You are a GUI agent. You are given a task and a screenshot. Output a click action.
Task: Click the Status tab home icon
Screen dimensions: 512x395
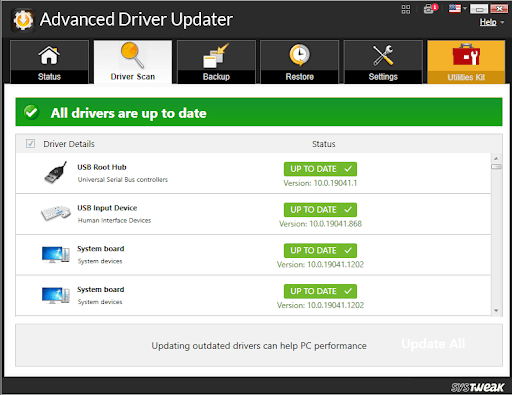(49, 55)
